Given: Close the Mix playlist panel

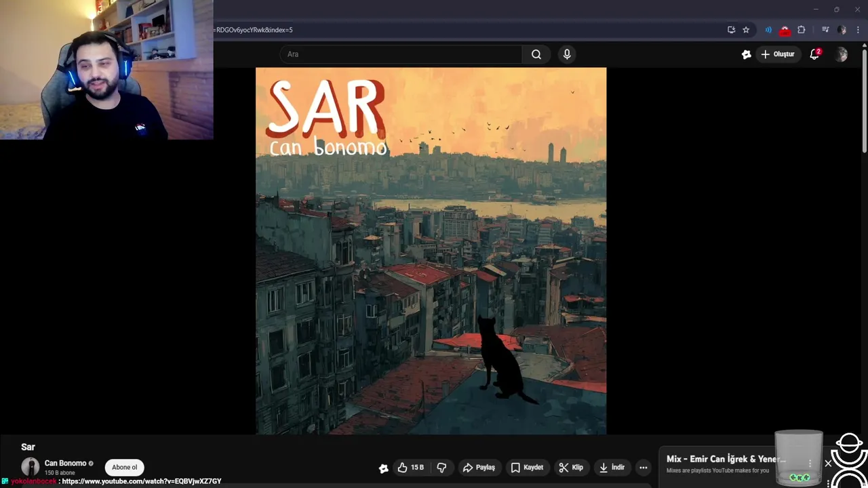Looking at the screenshot, I should [x=828, y=464].
